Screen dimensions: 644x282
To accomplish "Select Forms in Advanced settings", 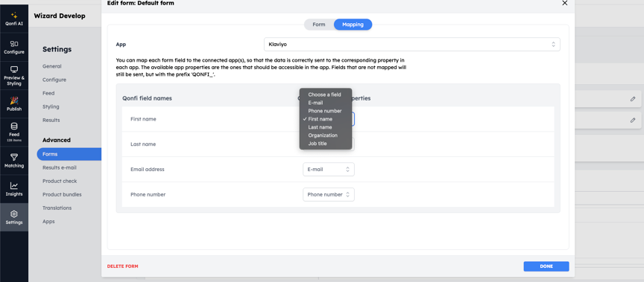I will pos(69,154).
